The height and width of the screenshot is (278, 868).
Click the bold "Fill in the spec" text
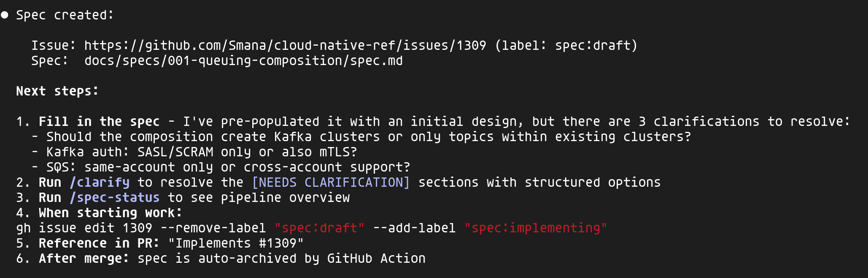click(99, 122)
